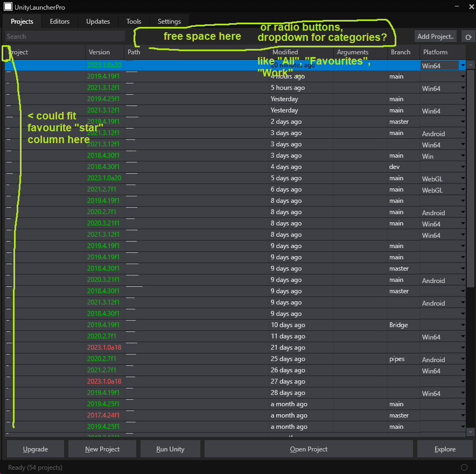Click the Add Project.. button
This screenshot has width=476, height=474.
pos(435,37)
